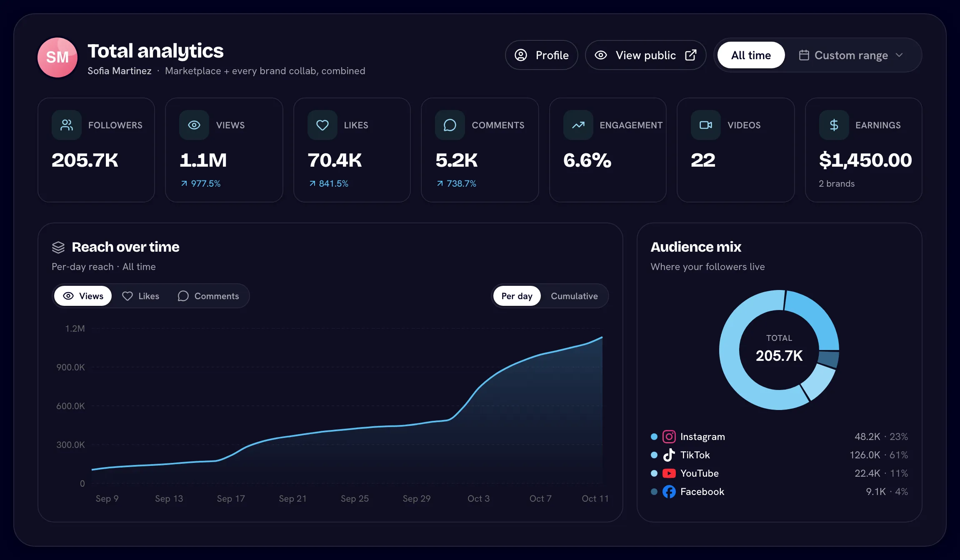The width and height of the screenshot is (960, 560).
Task: Click the 6.6% engagement value
Action: (x=587, y=160)
